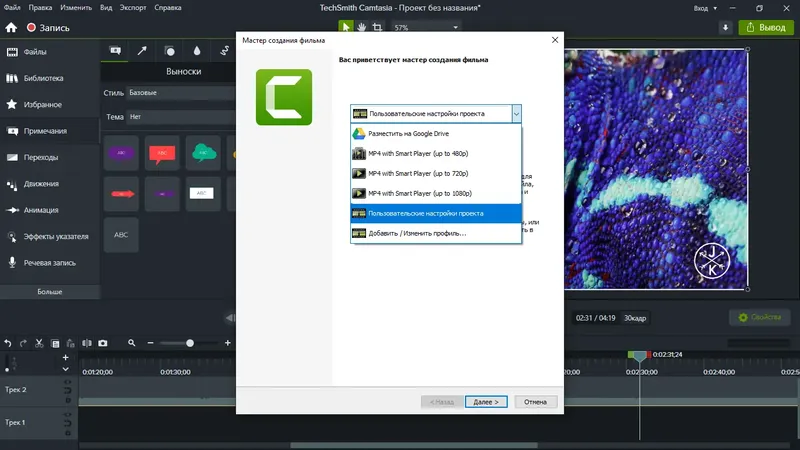The height and width of the screenshot is (450, 800).
Task: Click the plus zoom-in timeline button
Action: pos(228,343)
